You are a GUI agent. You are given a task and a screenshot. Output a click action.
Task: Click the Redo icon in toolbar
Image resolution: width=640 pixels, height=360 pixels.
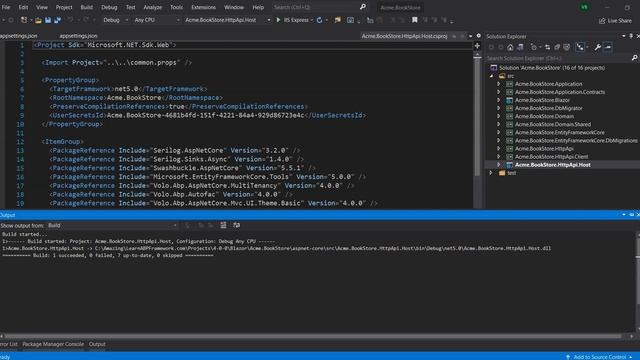click(86, 20)
